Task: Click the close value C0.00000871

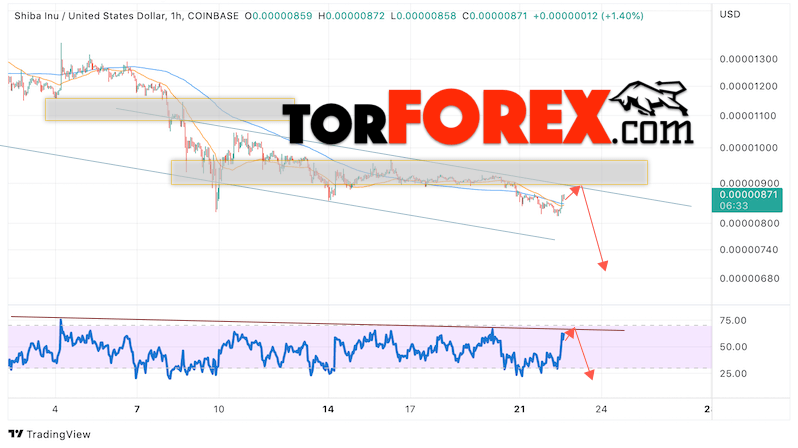Action: [x=495, y=16]
